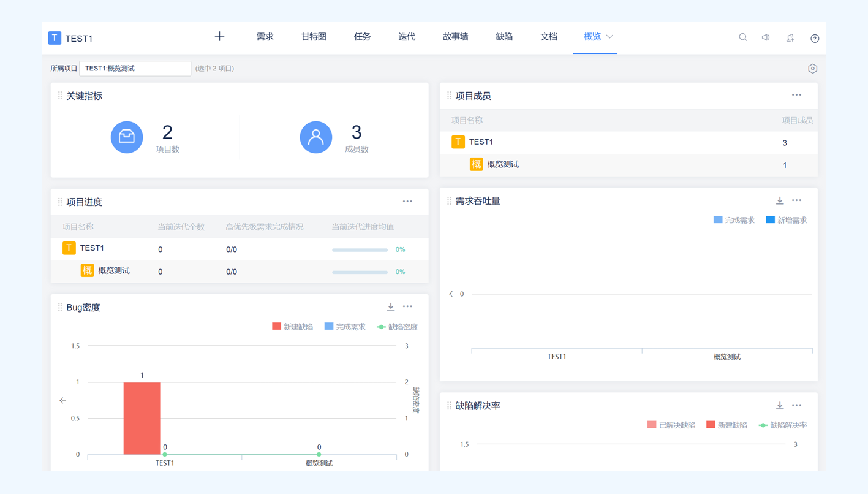Click back arrow on Bug密度 chart
Screen dimensions: 868x494
(x=62, y=400)
